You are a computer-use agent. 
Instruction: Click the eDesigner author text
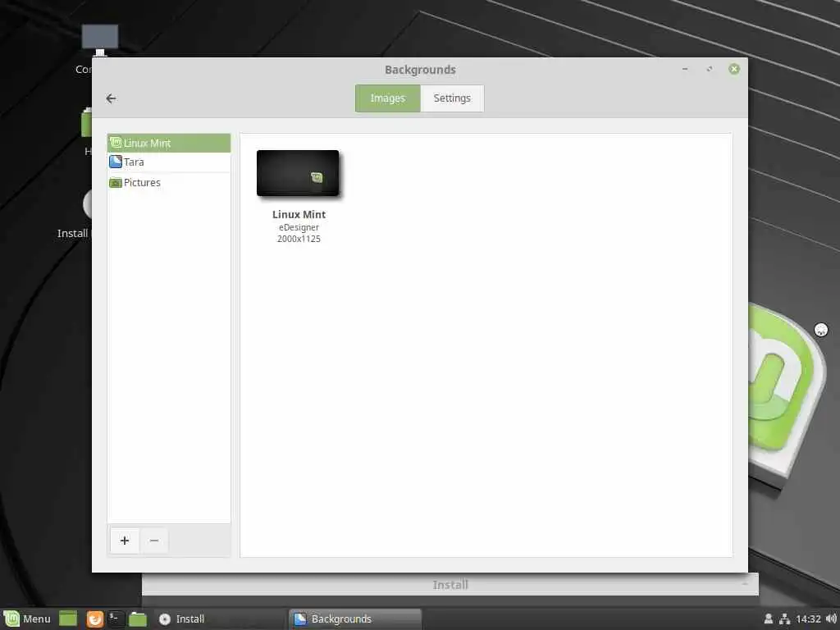[299, 228]
